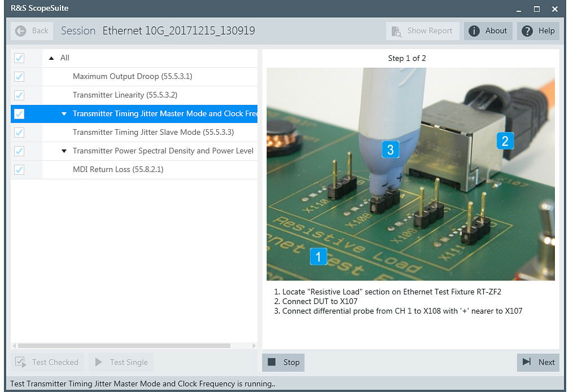The image size is (569, 392).
Task: Click the Stop button
Action: (283, 362)
